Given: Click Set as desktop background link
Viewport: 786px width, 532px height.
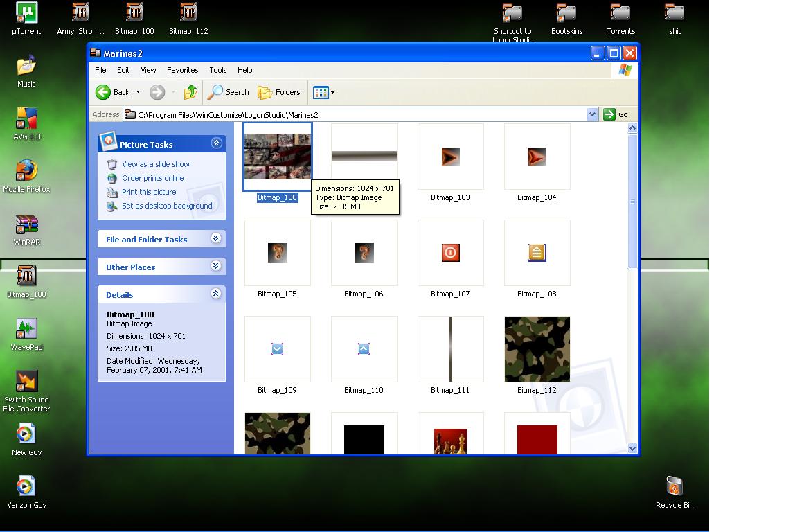Looking at the screenshot, I should (167, 206).
